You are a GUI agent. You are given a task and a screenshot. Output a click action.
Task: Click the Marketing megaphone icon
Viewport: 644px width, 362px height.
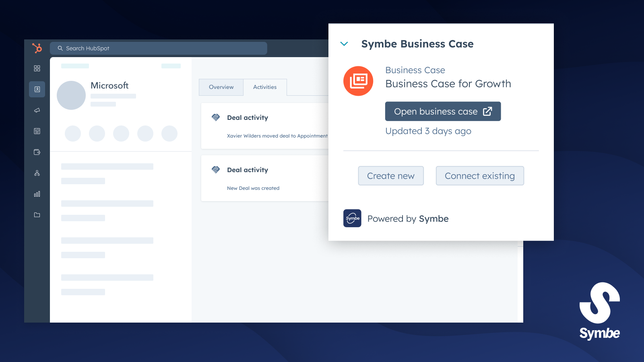pos(37,110)
